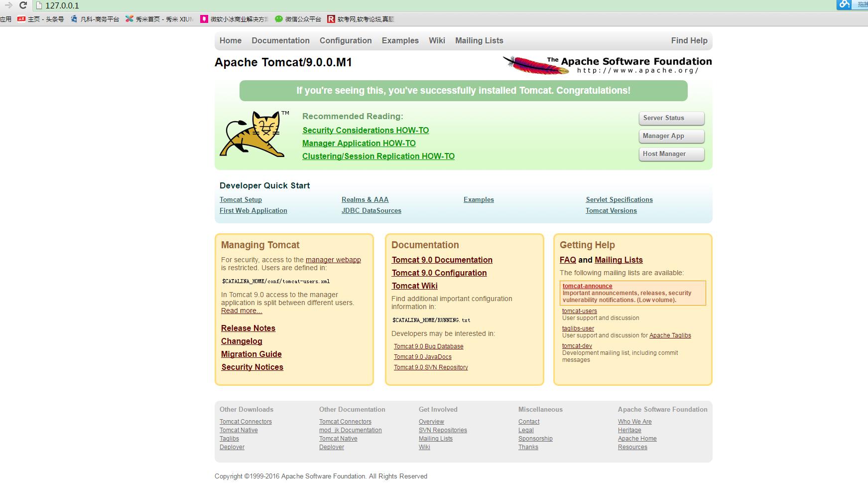Open the JDBC DataSources link
The height and width of the screenshot is (483, 868).
pos(372,210)
